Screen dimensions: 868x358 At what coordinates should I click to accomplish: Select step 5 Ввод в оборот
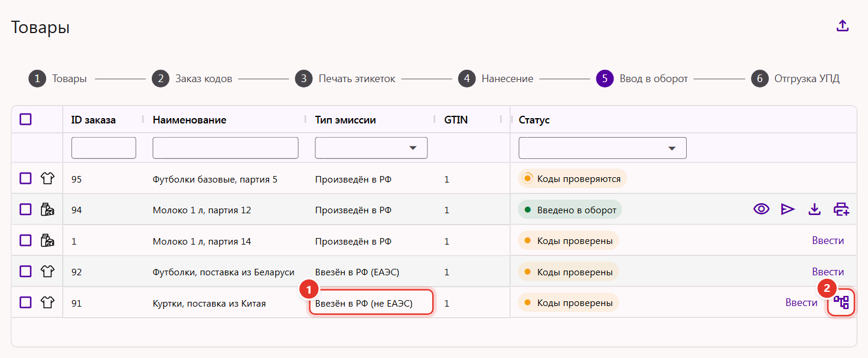click(x=642, y=79)
